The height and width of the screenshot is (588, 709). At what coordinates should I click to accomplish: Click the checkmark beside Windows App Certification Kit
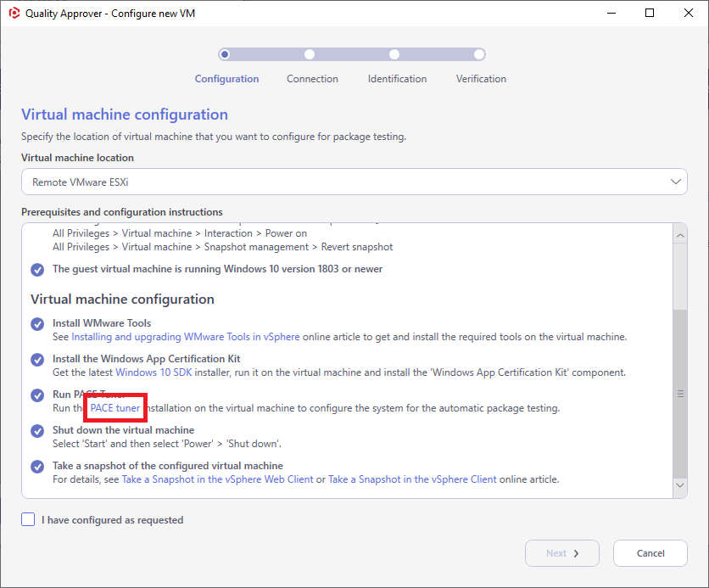coord(37,360)
